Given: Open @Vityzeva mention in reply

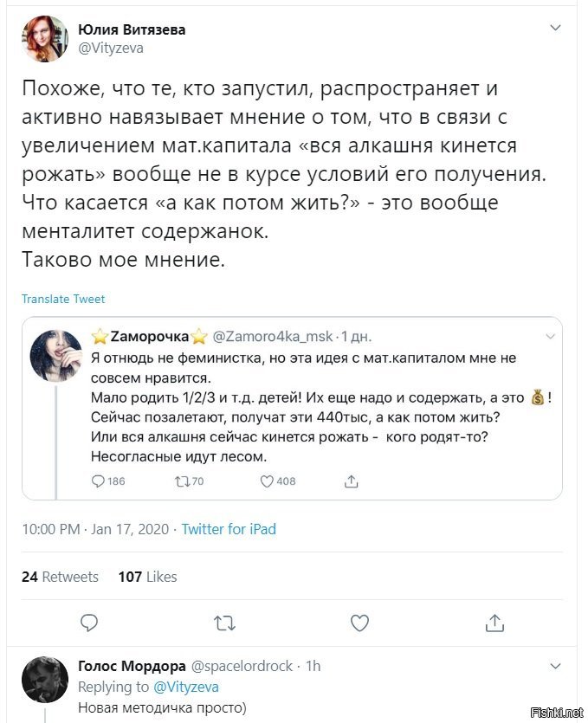Looking at the screenshot, I should pyautogui.click(x=186, y=687).
